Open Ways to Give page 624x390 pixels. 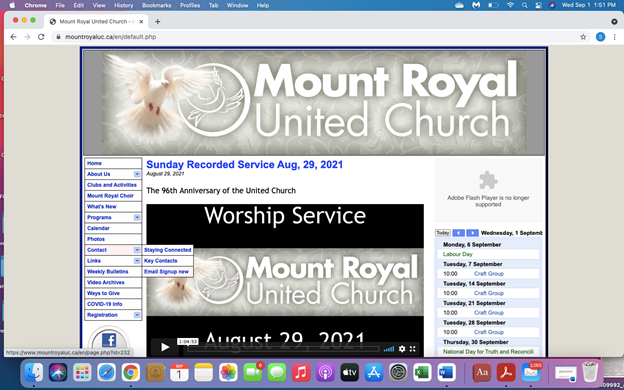click(x=113, y=293)
